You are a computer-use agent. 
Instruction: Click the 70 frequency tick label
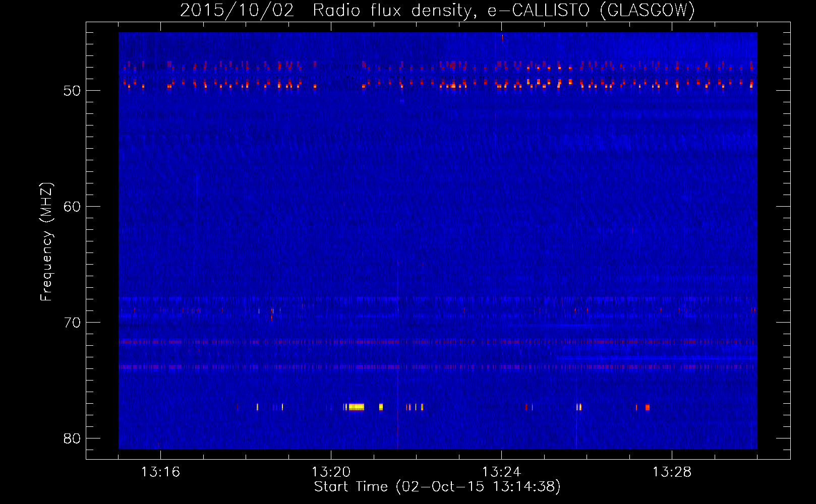(72, 323)
